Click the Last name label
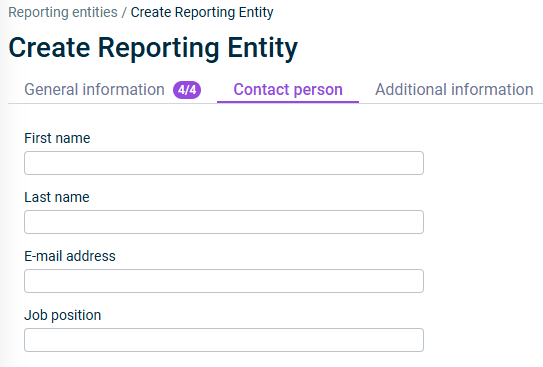The image size is (543, 367). tap(57, 197)
